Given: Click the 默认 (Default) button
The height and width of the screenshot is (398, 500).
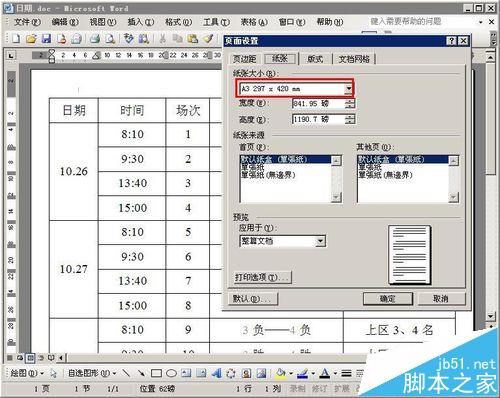Looking at the screenshot, I should pyautogui.click(x=253, y=299).
